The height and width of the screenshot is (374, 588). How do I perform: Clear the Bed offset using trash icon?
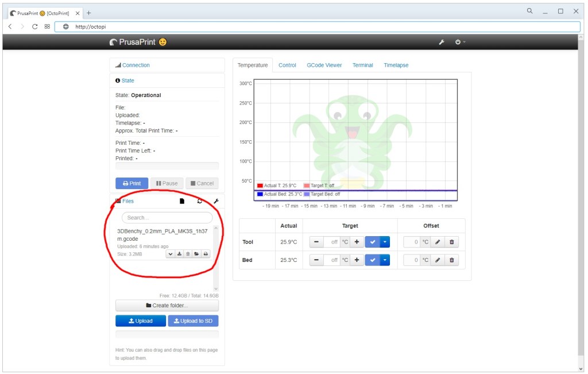451,259
